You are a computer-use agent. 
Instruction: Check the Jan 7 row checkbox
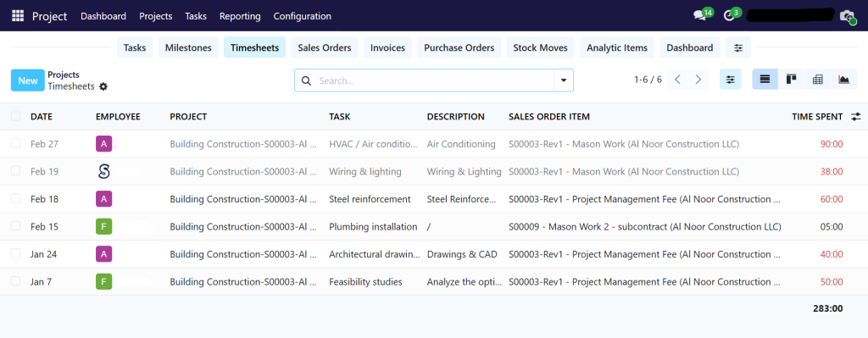pos(15,281)
